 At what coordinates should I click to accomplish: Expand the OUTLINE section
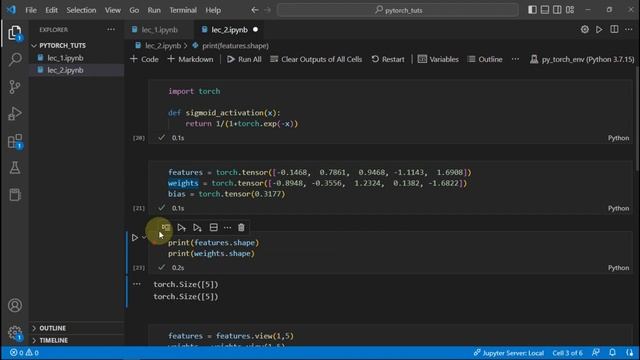(x=76, y=328)
